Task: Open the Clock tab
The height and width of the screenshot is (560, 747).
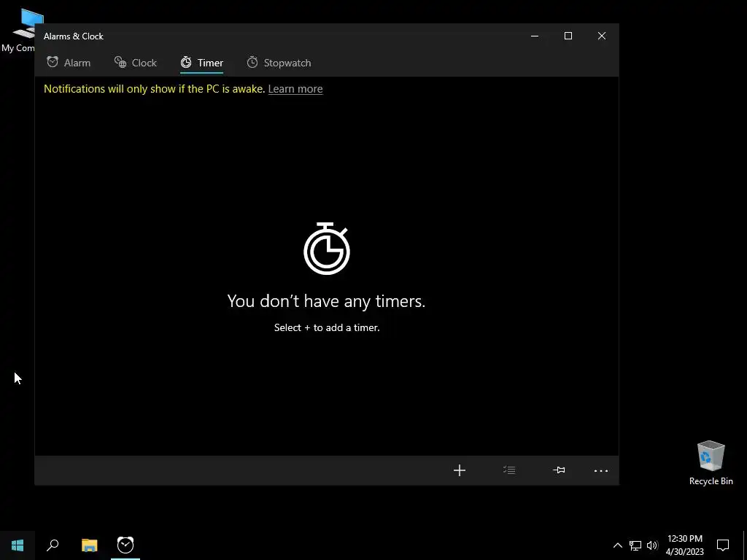Action: click(x=136, y=63)
